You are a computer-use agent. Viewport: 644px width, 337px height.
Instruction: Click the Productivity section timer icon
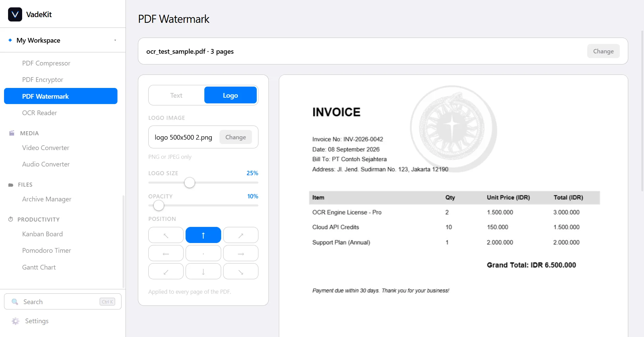coord(11,219)
